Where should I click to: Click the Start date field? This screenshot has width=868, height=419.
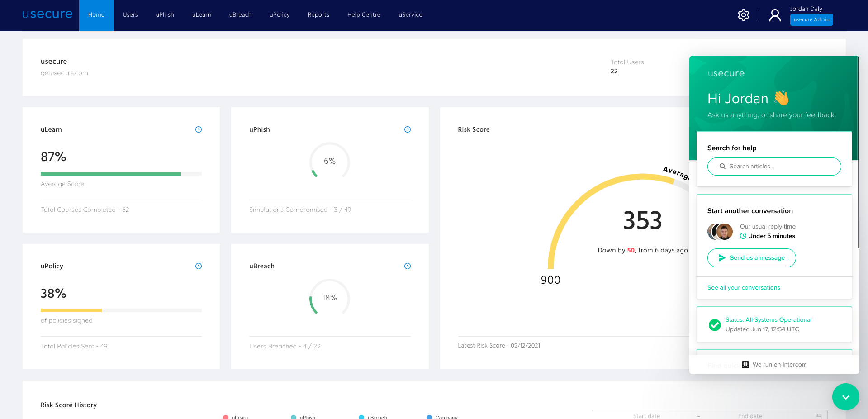(x=646, y=416)
